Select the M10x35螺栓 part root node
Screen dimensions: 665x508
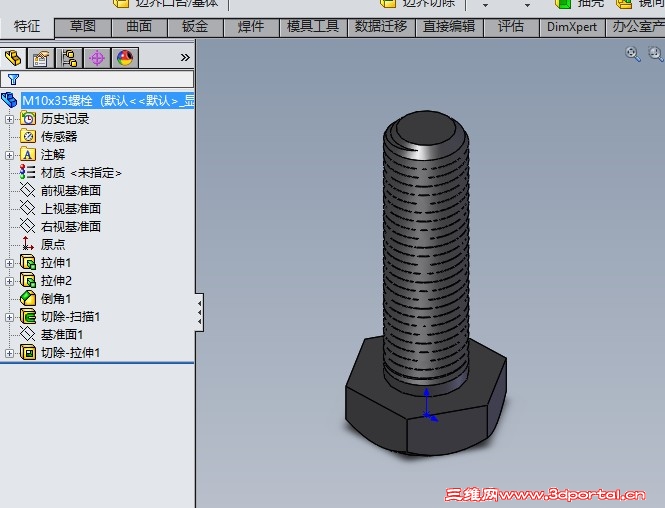(108, 100)
